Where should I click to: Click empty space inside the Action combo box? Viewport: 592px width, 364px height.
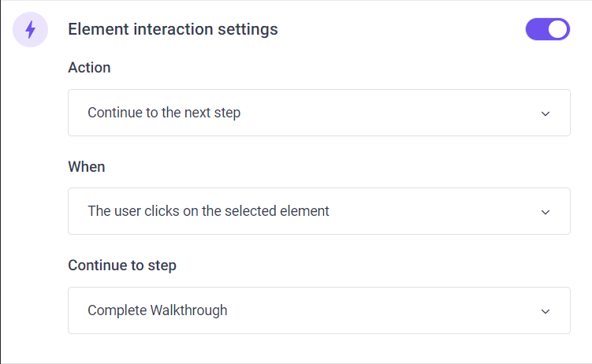[x=389, y=113]
